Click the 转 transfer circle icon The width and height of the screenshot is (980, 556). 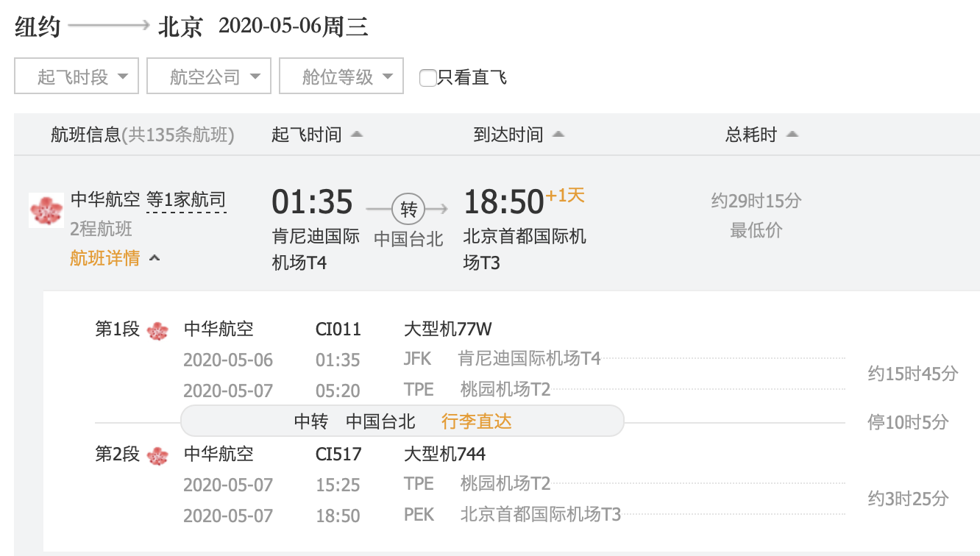click(408, 210)
